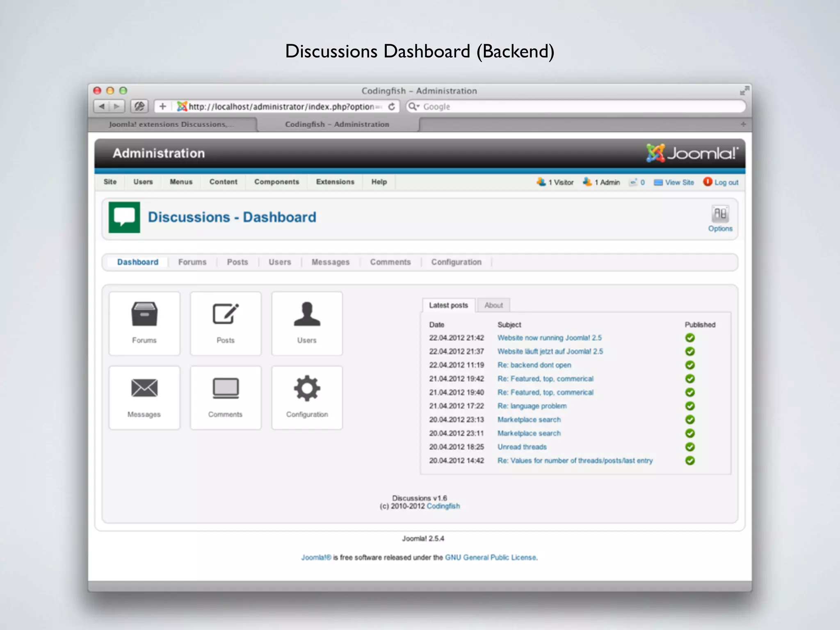Click the Options toolbar icon
This screenshot has height=630, width=840.
pyautogui.click(x=720, y=219)
